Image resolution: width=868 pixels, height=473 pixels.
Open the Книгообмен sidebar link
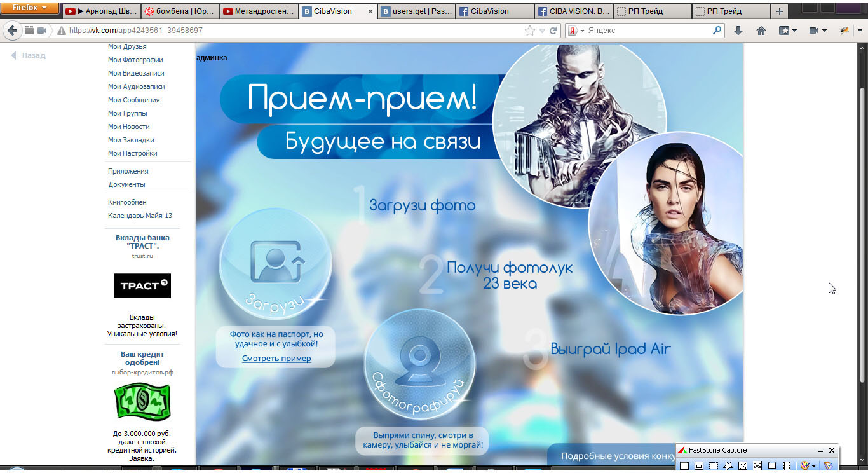127,202
